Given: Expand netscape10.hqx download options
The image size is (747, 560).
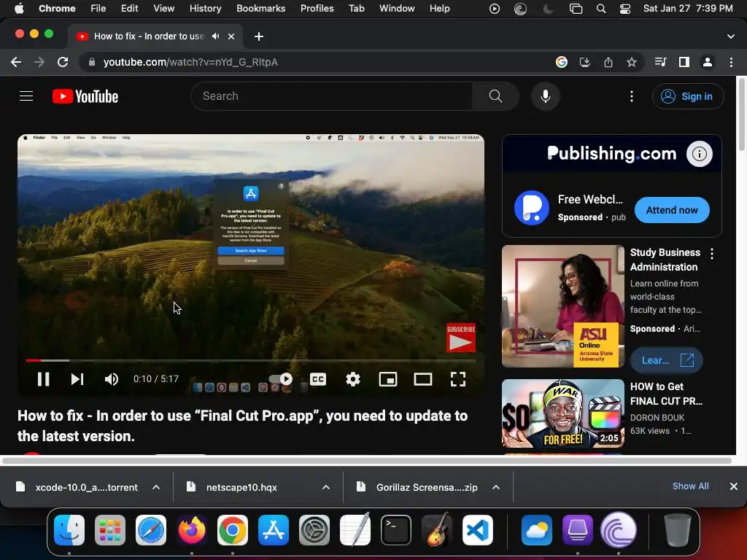Looking at the screenshot, I should pyautogui.click(x=326, y=487).
